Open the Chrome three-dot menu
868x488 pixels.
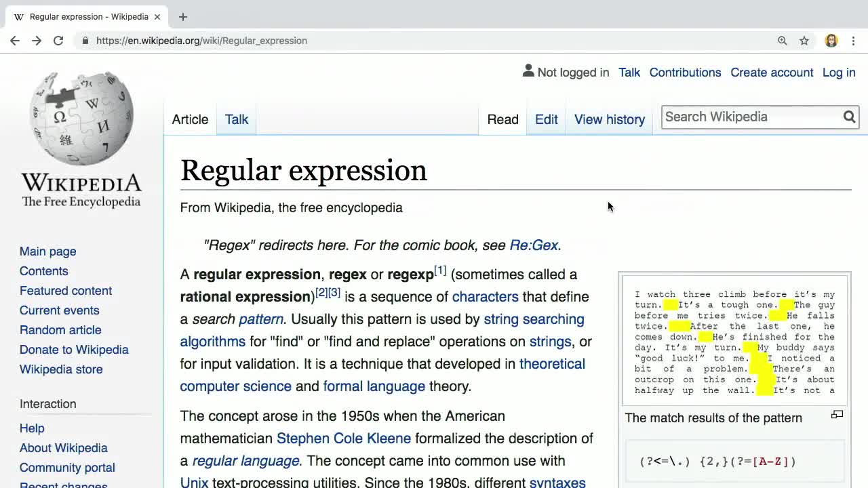(x=853, y=41)
